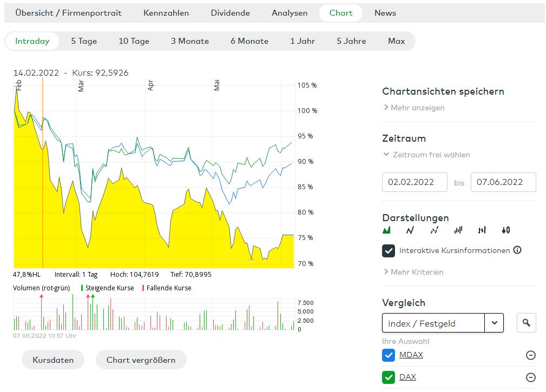Toggle the DAX comparison checkbox

(x=389, y=377)
